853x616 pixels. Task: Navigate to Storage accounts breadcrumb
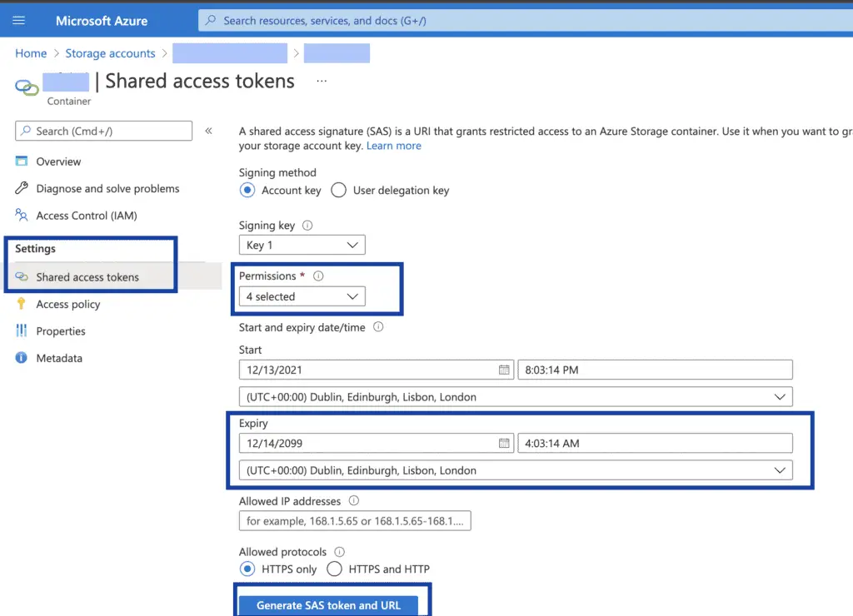(x=111, y=53)
